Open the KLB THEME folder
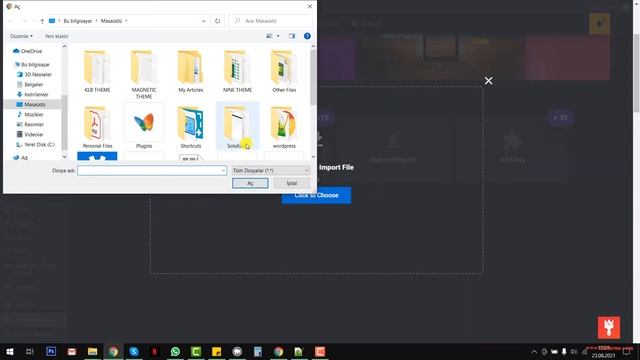Image resolution: width=640 pixels, height=360 pixels. 97,71
